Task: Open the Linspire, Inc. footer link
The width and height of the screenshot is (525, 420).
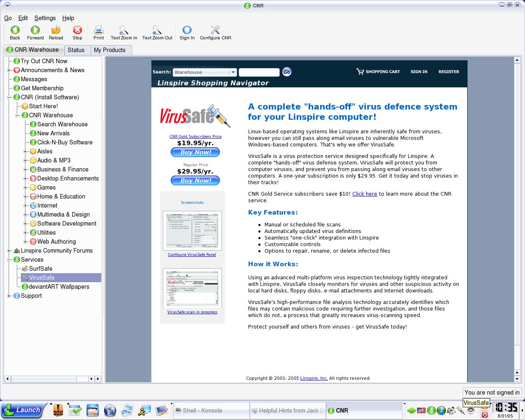Action: click(x=314, y=379)
